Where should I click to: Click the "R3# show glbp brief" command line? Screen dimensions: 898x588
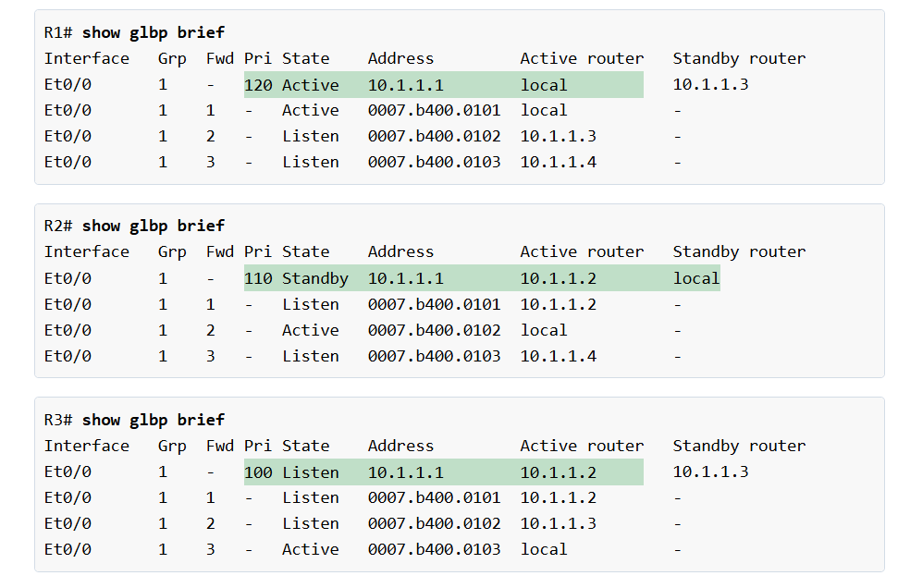point(134,420)
